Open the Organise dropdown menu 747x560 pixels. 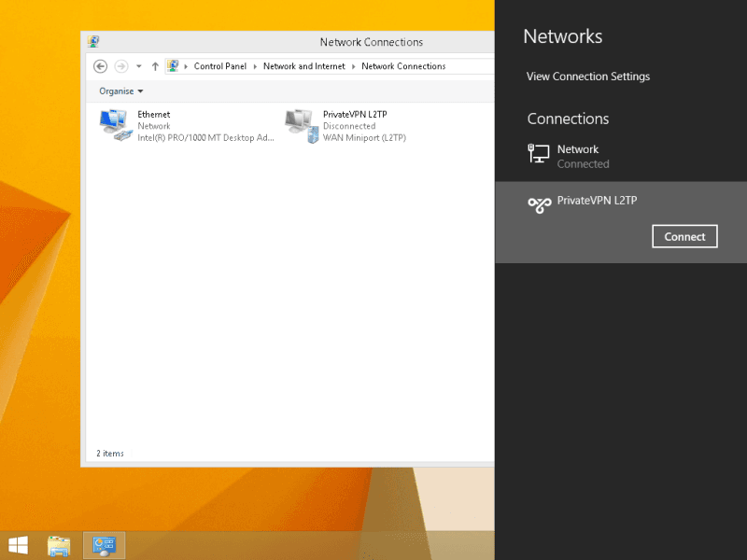(121, 91)
